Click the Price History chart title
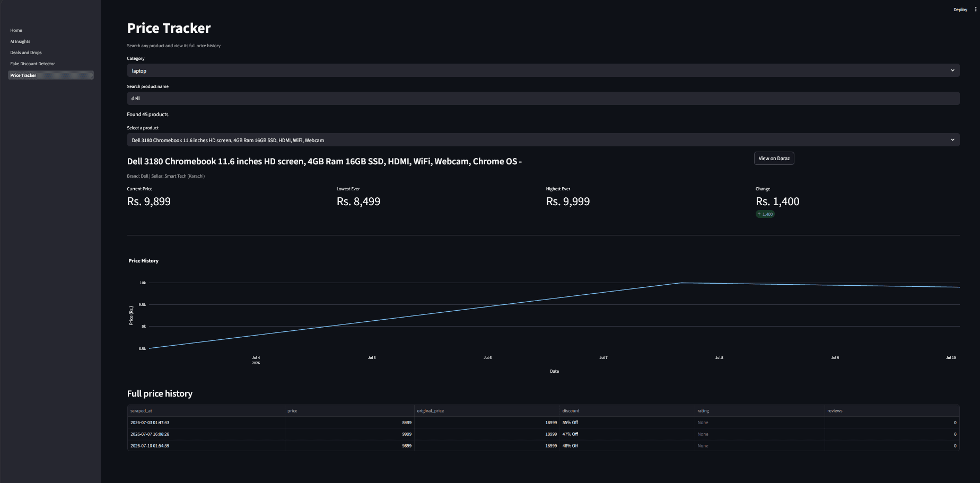 144,261
